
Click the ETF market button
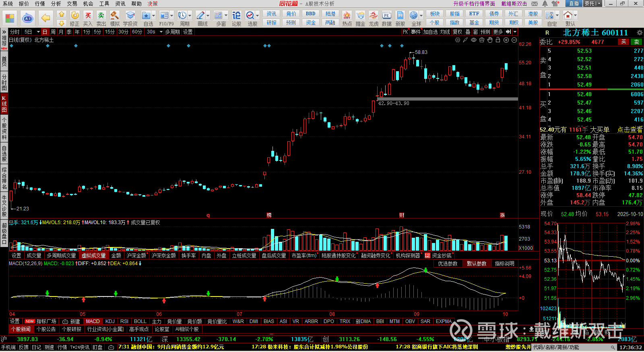[474, 14]
